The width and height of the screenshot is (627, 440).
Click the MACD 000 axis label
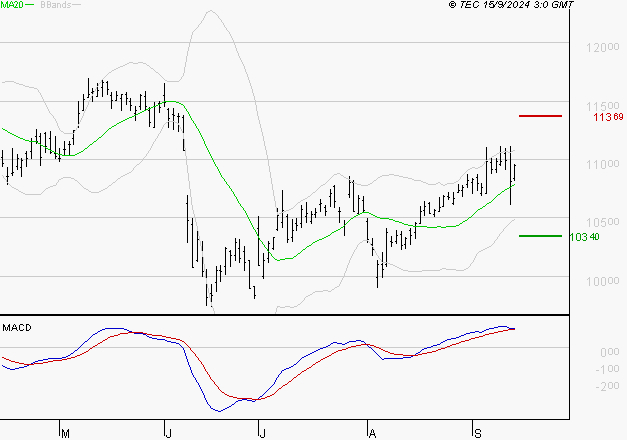point(610,352)
